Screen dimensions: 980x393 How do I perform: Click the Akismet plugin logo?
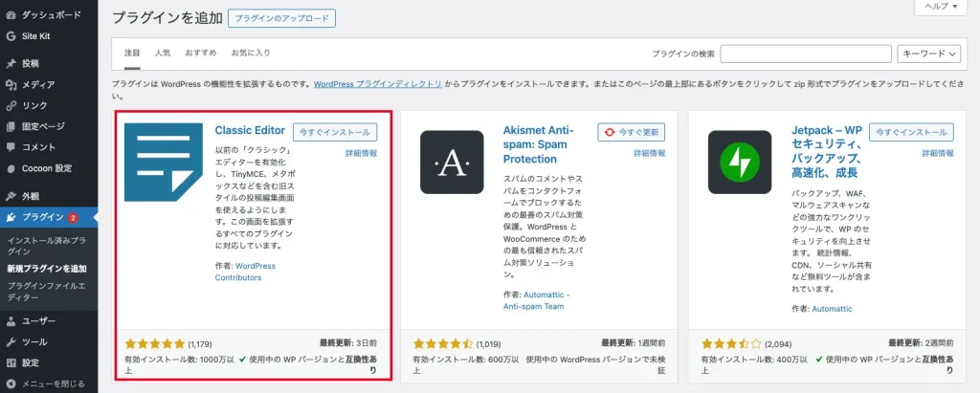452,162
